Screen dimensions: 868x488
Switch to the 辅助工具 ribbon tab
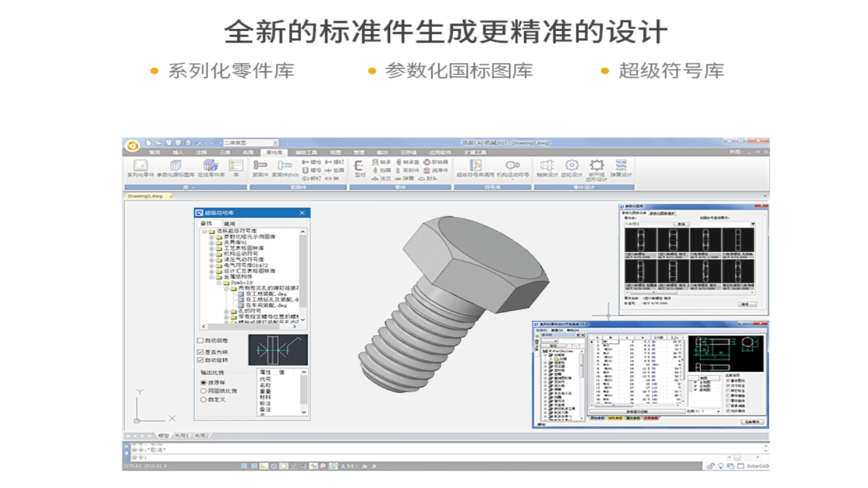[306, 152]
